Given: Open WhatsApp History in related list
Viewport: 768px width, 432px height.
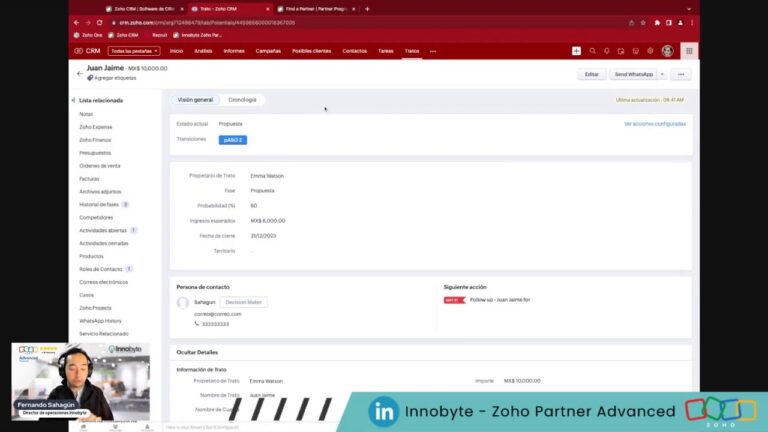Looking at the screenshot, I should click(x=100, y=321).
